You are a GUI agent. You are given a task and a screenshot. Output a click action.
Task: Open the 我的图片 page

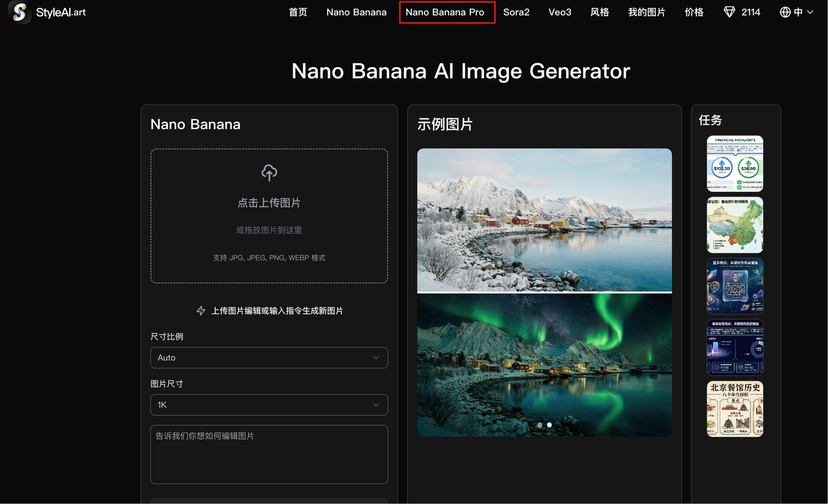tap(646, 11)
